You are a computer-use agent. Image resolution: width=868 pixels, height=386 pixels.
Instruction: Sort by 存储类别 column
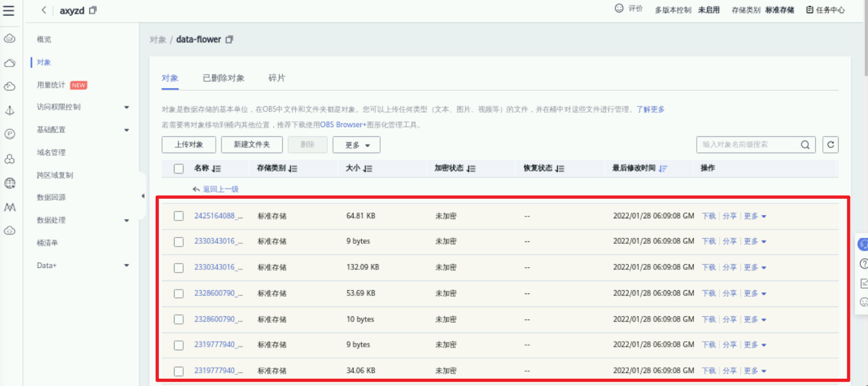coord(293,168)
